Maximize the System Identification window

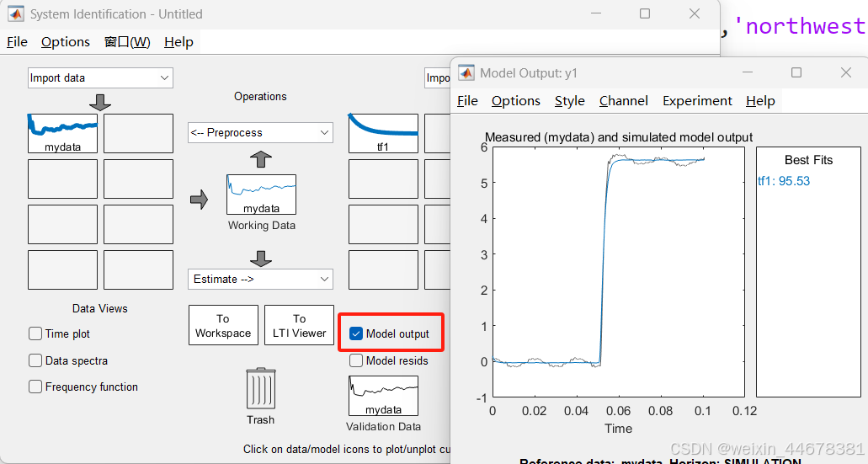point(645,13)
